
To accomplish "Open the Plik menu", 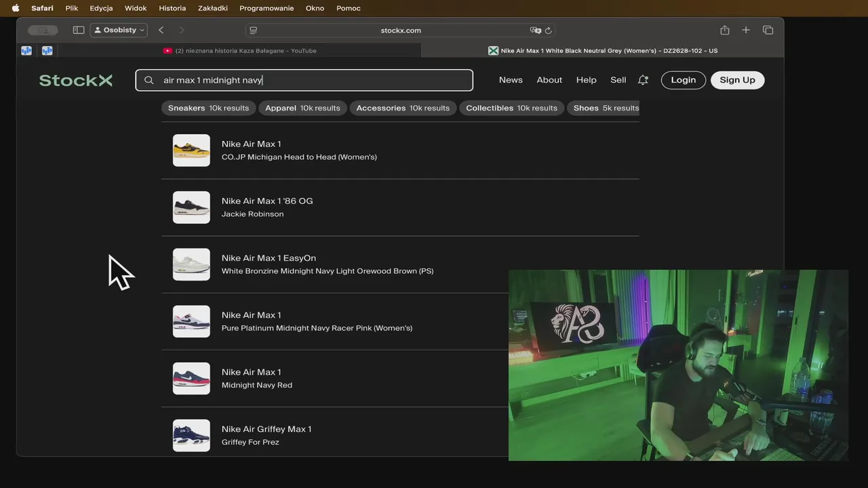I will click(x=72, y=8).
